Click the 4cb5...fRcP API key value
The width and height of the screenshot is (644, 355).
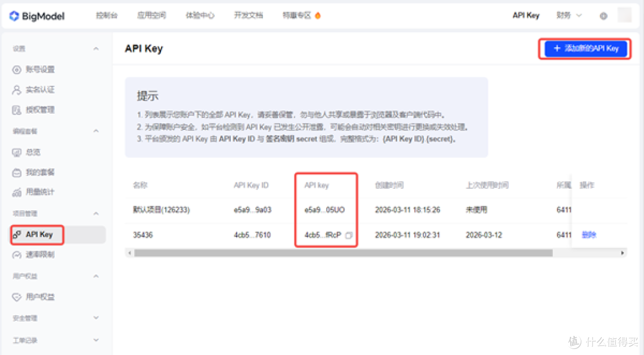(x=323, y=235)
